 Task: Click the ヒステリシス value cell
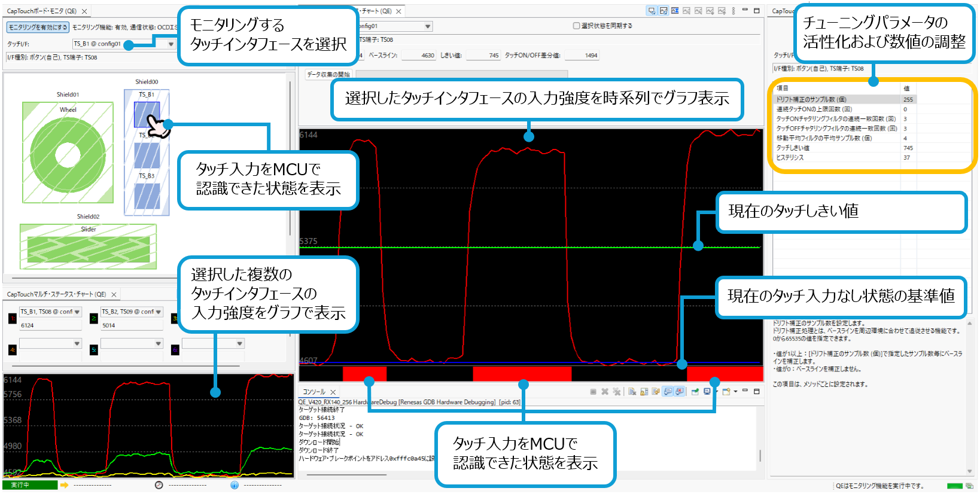pyautogui.click(x=936, y=157)
